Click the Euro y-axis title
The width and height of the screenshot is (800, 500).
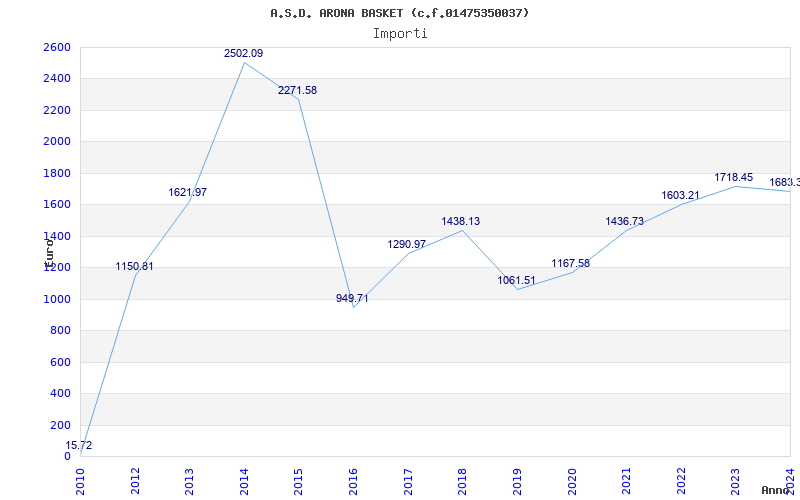(49, 253)
